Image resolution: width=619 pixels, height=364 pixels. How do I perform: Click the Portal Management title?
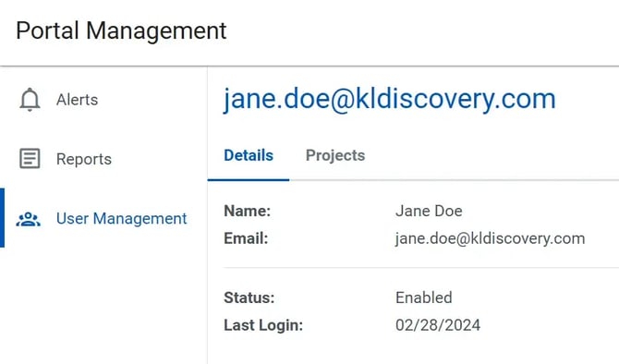121,30
